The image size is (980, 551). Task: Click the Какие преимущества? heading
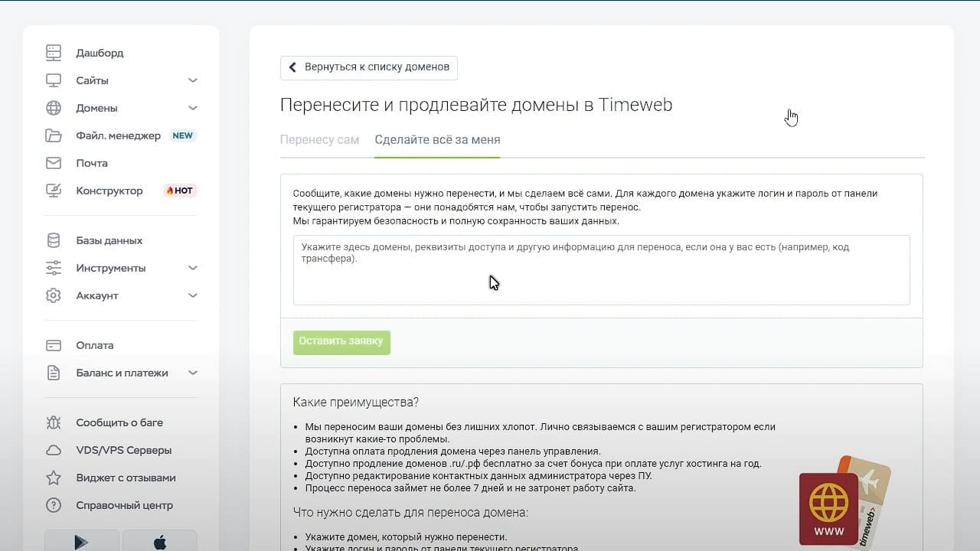[356, 403]
